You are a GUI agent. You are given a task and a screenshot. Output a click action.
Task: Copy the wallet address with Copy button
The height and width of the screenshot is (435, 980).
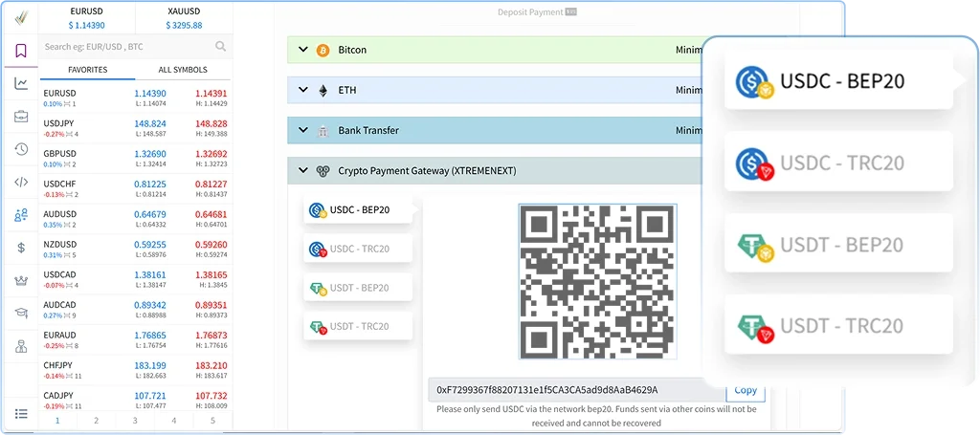(745, 390)
